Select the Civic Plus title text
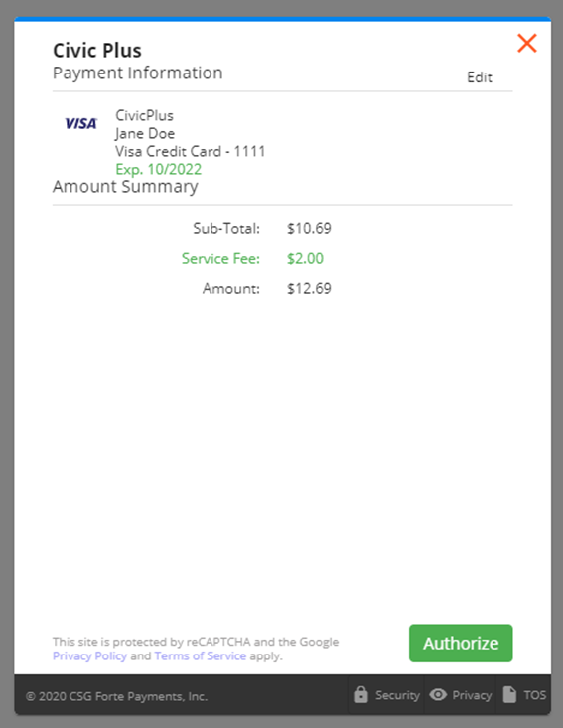The width and height of the screenshot is (563, 728). [x=97, y=50]
